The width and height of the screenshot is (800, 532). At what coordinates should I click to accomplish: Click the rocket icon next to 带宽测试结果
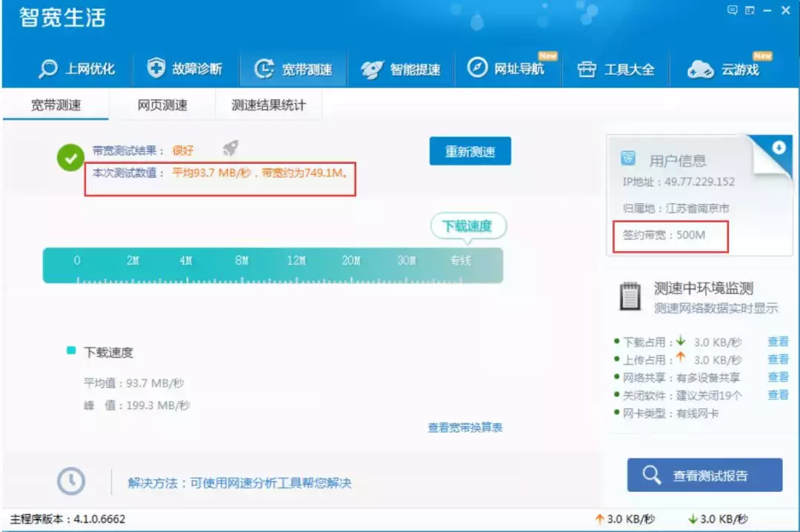pos(230,149)
